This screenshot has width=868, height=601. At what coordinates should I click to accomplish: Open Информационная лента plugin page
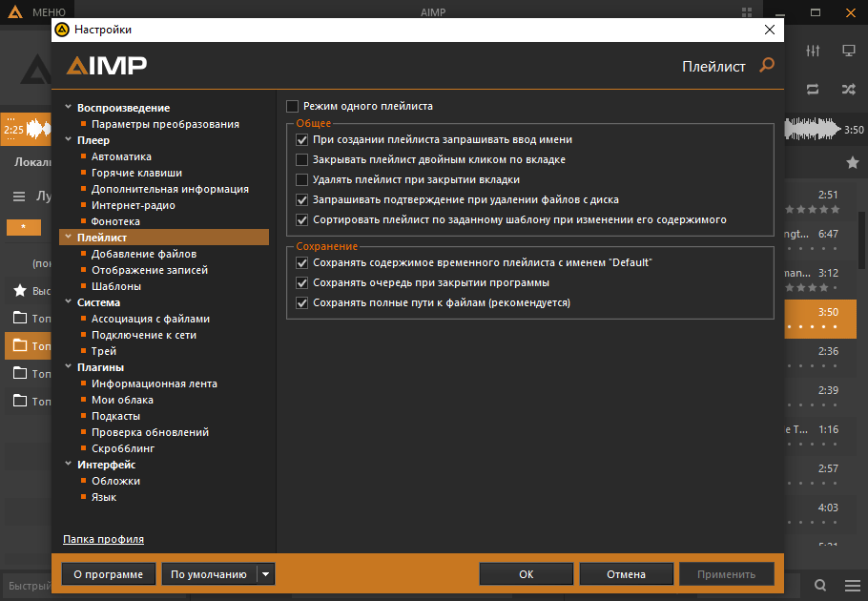coord(154,383)
